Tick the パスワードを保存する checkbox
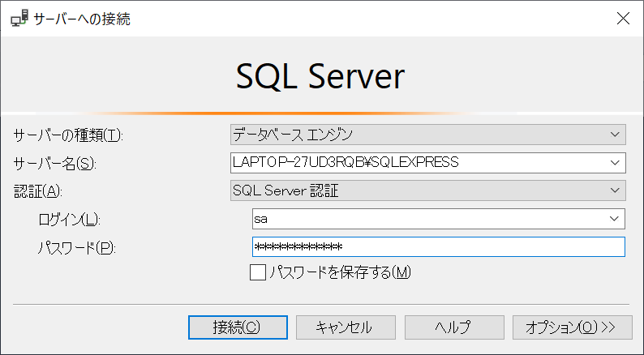This screenshot has height=355, width=644. tap(258, 272)
